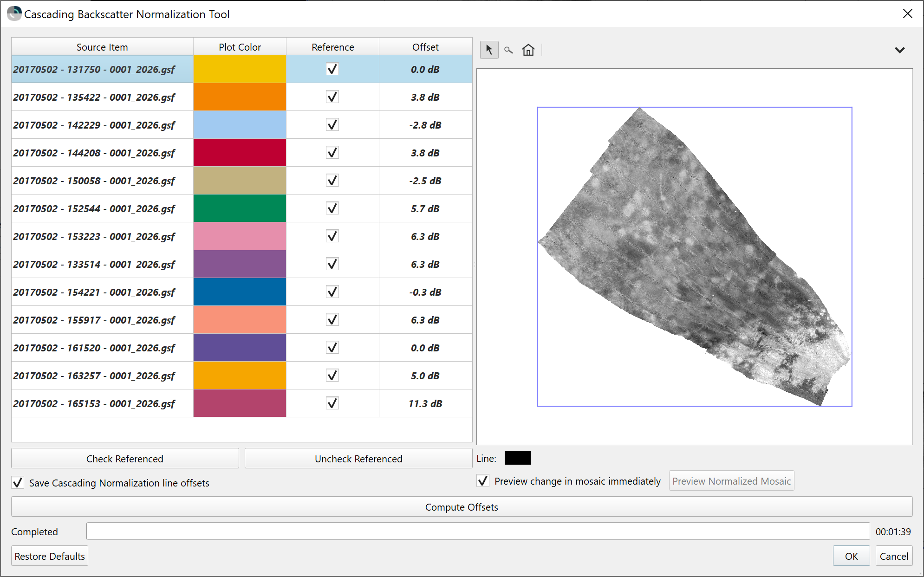The image size is (924, 577).
Task: Sort by the Source Item column header
Action: pos(102,47)
